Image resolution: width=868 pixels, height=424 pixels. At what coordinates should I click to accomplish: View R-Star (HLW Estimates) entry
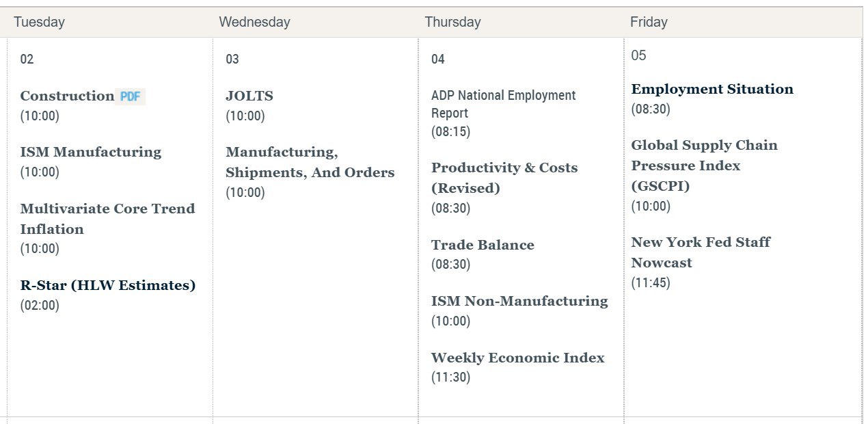point(108,285)
